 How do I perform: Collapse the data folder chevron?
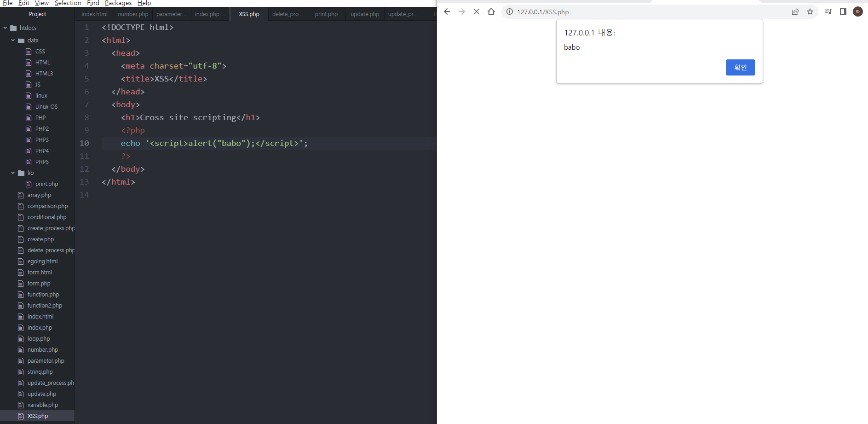pos(13,41)
